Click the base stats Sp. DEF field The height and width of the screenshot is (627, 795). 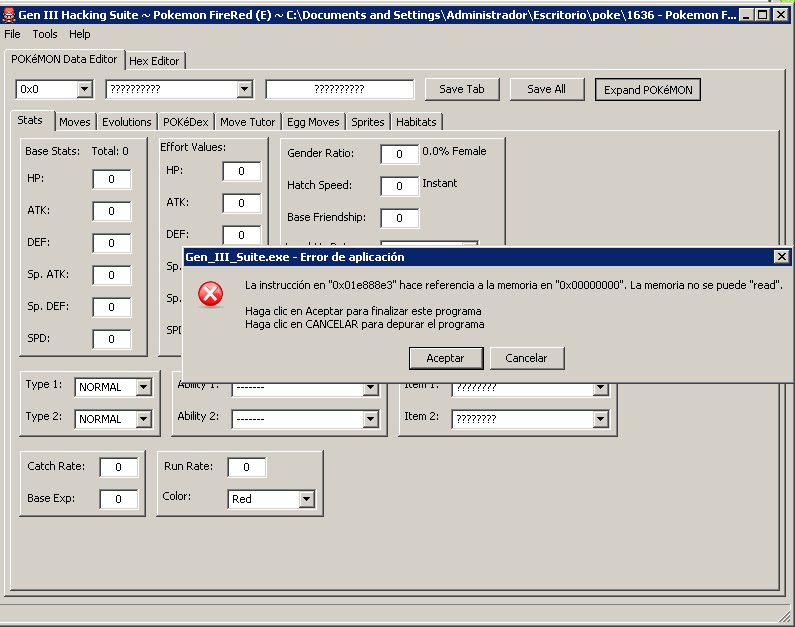tap(112, 307)
